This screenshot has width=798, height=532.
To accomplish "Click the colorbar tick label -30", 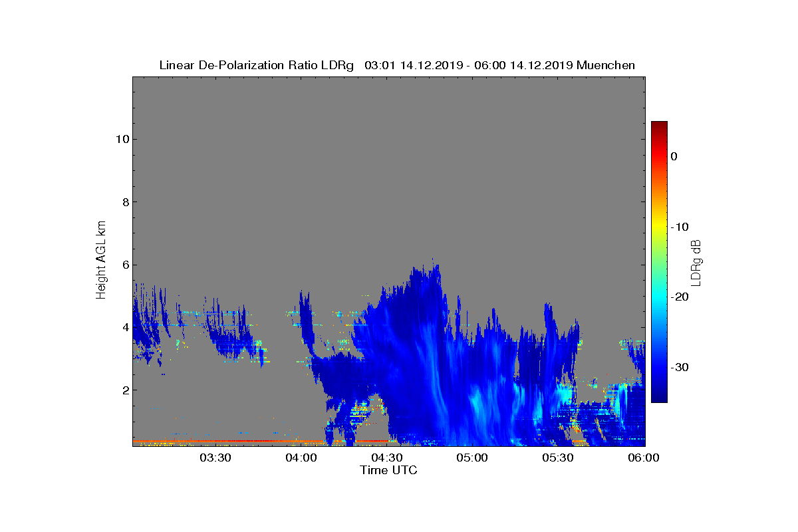I will pyautogui.click(x=679, y=367).
